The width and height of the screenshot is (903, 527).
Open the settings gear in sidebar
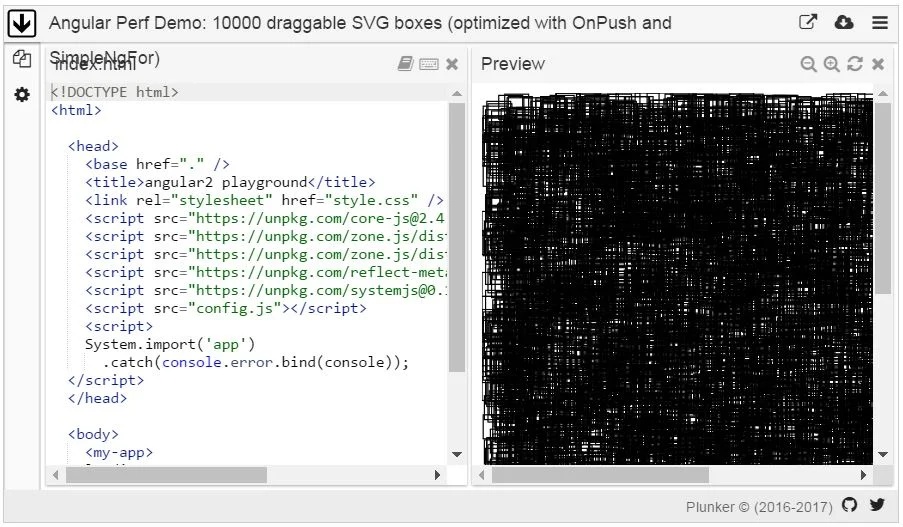coord(22,94)
